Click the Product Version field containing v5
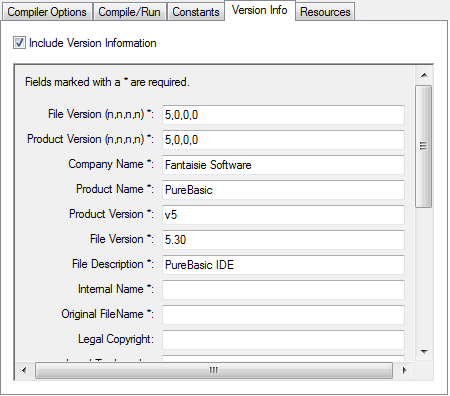The height and width of the screenshot is (396, 450). (283, 215)
